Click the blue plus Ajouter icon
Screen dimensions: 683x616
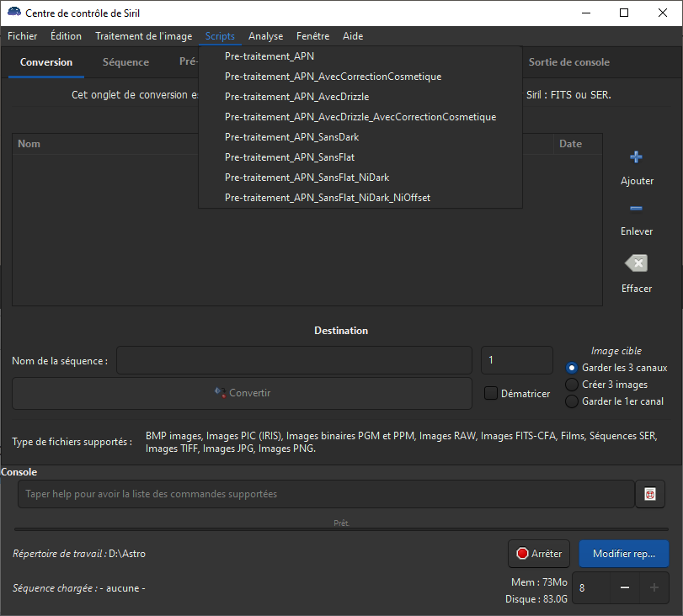(x=636, y=157)
